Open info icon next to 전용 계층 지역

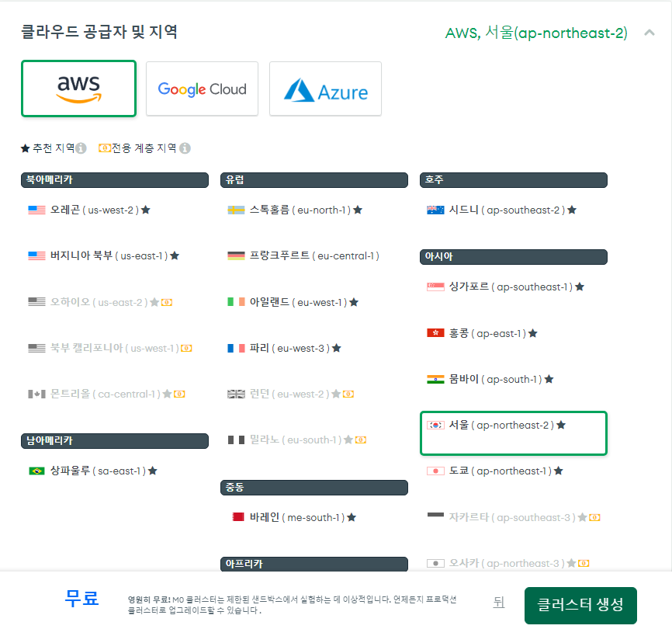click(185, 148)
